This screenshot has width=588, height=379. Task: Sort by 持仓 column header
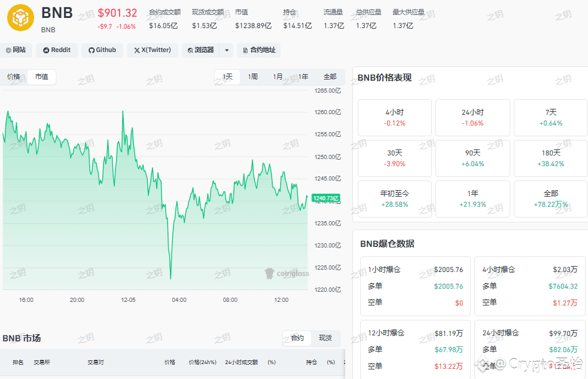pyautogui.click(x=311, y=362)
